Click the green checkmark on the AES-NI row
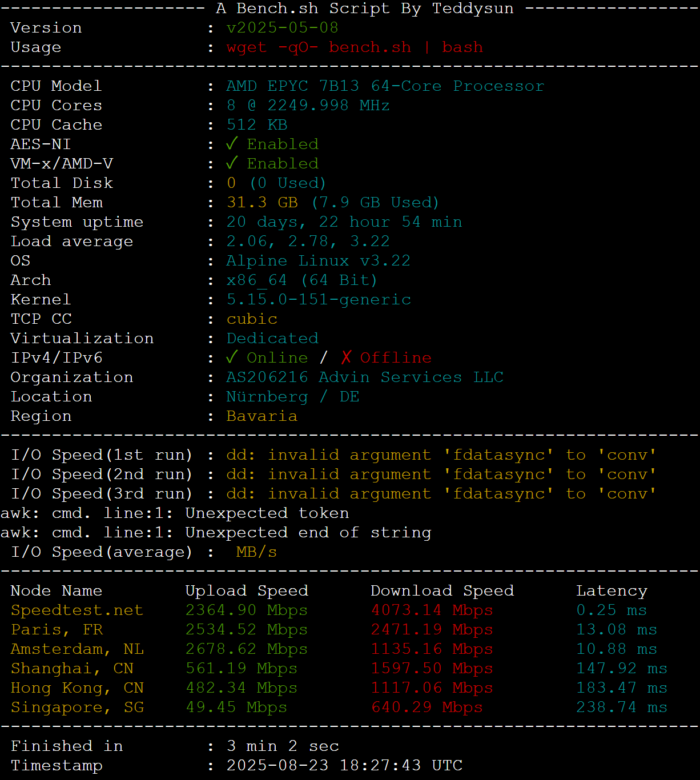700x780 pixels. point(231,144)
